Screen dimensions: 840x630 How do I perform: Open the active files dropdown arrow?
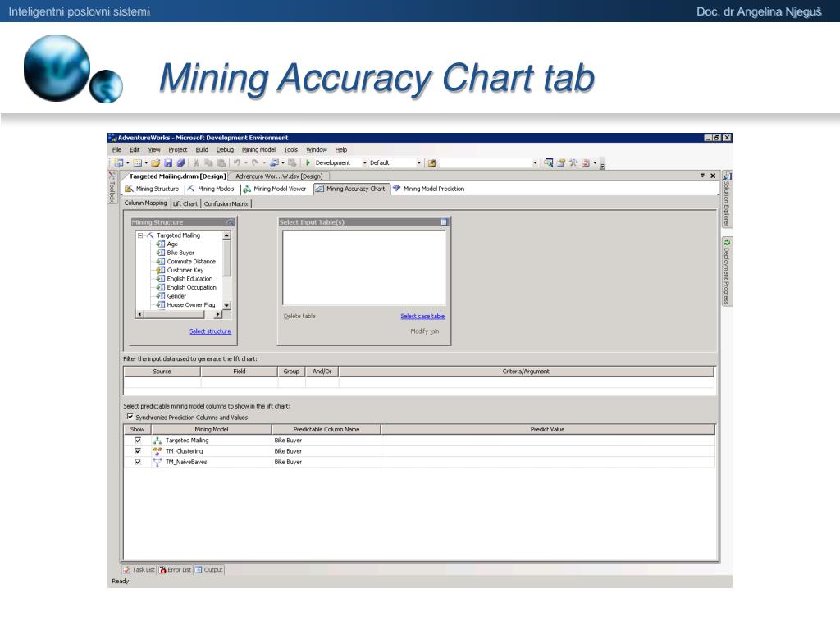coord(702,176)
